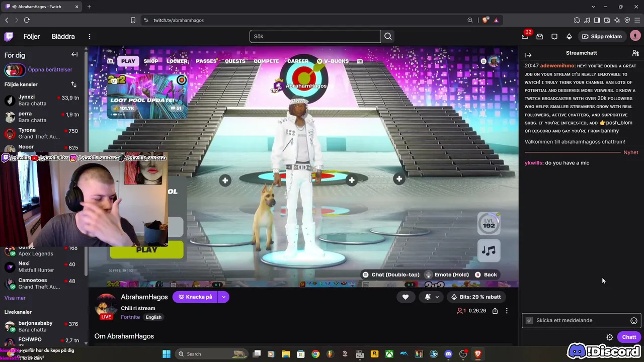The height and width of the screenshot is (362, 644).
Task: Click the Windows Start button
Action: point(167,354)
